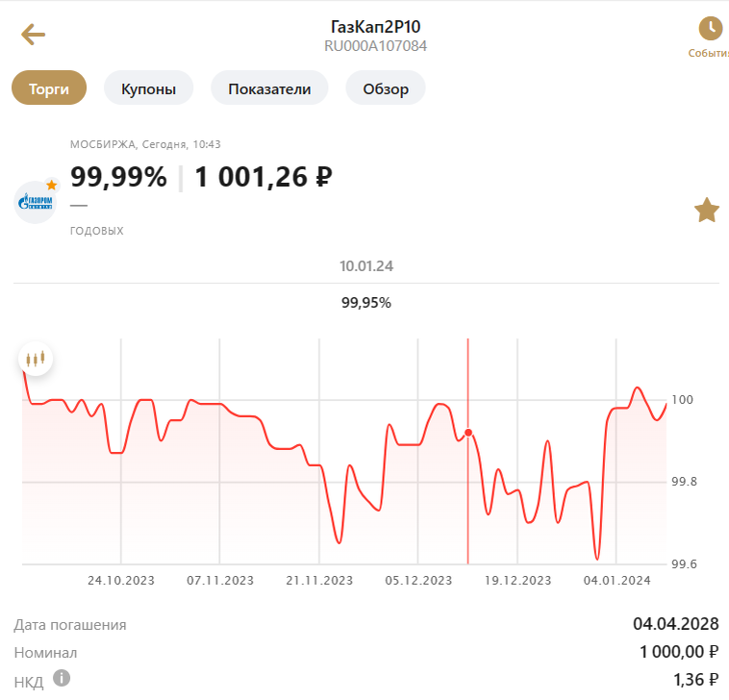Click the 99.6 price axis label
The height and width of the screenshot is (700, 729).
(x=684, y=563)
